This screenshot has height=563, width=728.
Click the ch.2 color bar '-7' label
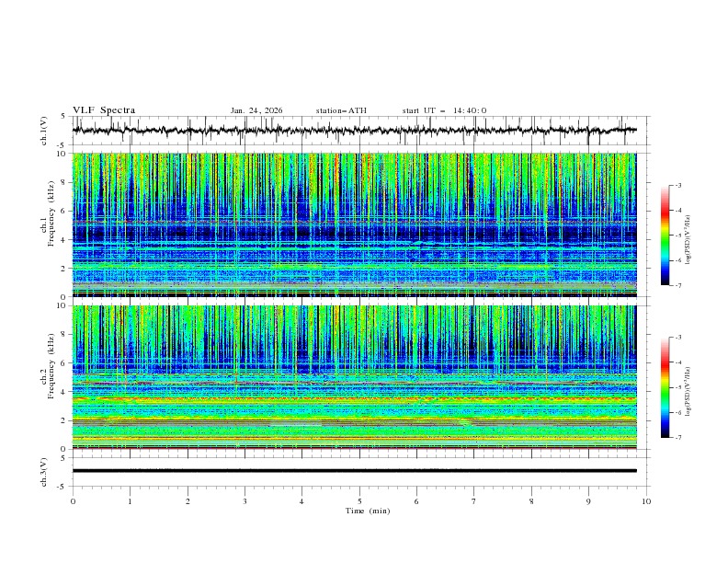point(677,438)
